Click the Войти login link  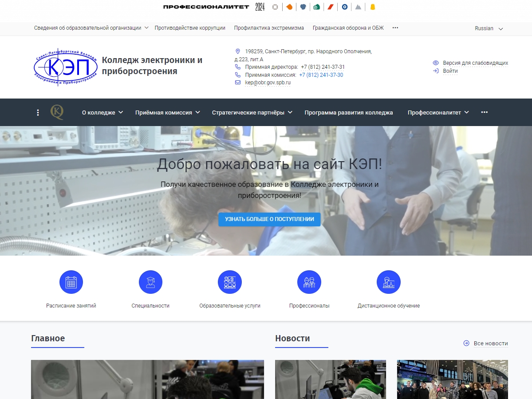(x=450, y=71)
